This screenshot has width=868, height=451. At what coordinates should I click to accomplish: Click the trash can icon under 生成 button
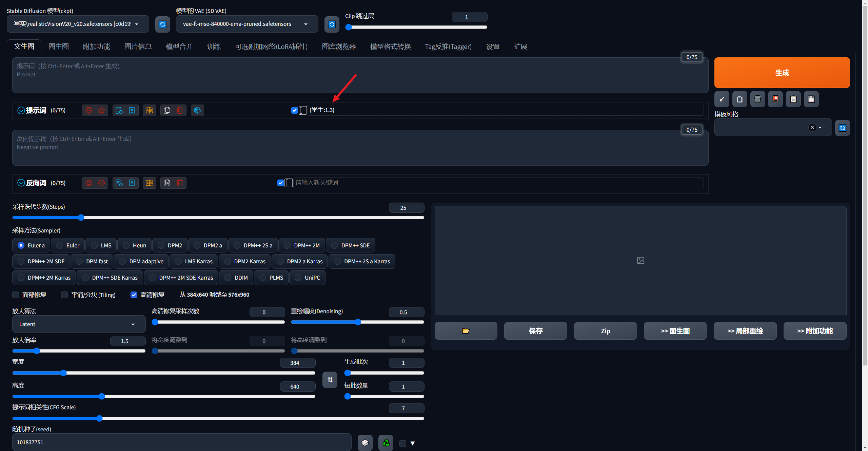(x=757, y=99)
